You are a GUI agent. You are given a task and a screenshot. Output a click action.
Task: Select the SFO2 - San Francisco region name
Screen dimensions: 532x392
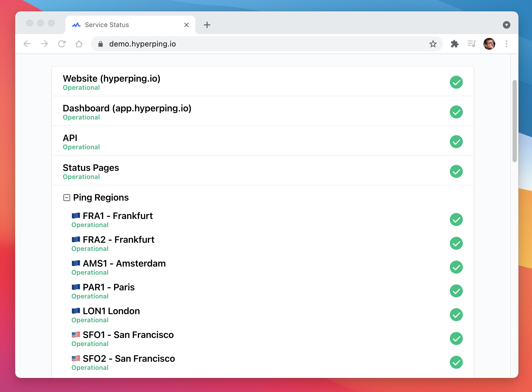(129, 359)
